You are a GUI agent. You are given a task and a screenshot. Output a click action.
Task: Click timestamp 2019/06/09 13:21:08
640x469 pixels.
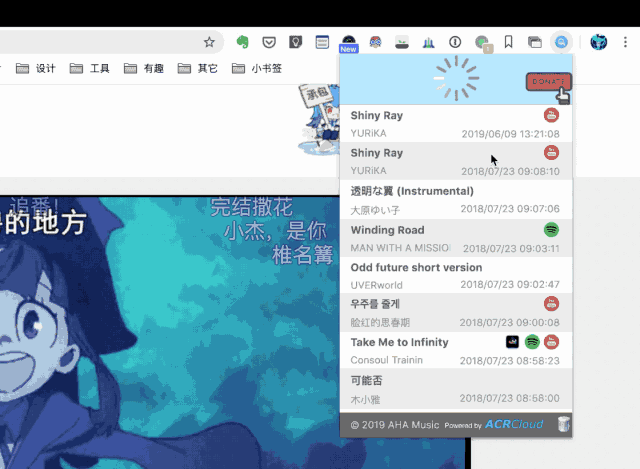click(x=510, y=134)
